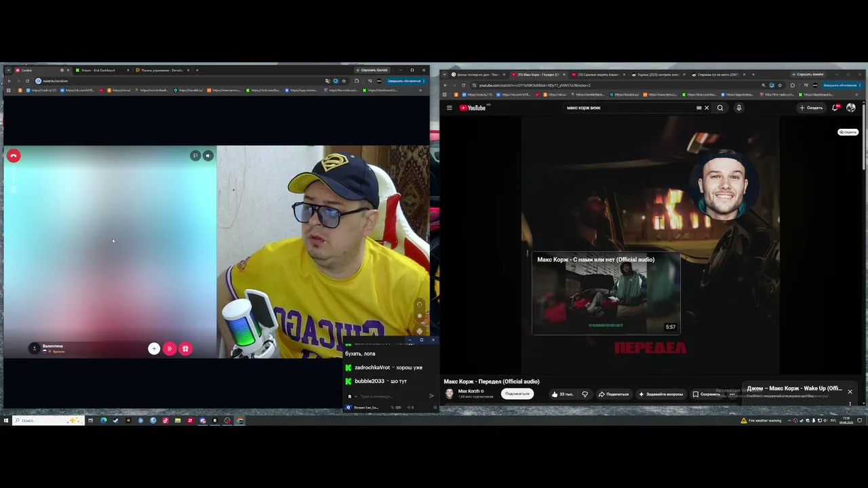Click the Создать button on YouTube
868x488 pixels.
coord(811,108)
